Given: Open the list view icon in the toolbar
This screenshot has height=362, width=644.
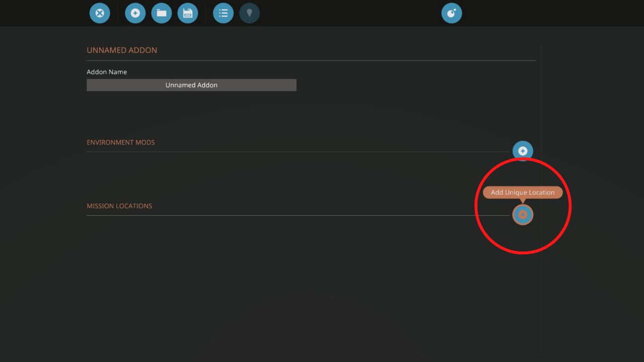Looking at the screenshot, I should point(223,13).
